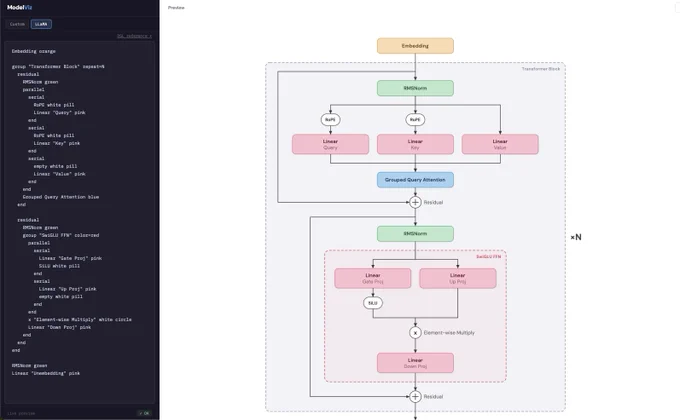Select the RMSNorm node below Embedding
This screenshot has height=420, width=680.
[415, 88]
